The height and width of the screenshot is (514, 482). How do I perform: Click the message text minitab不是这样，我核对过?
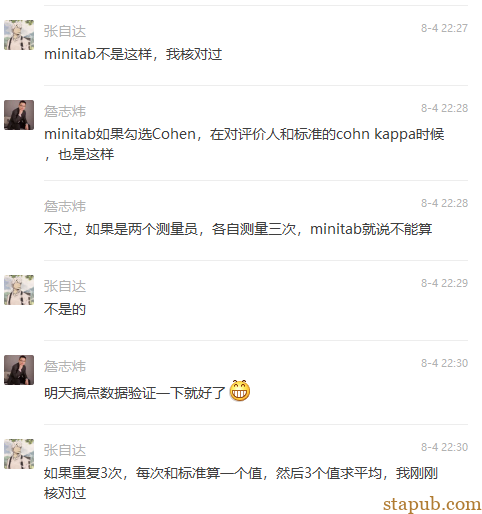coord(133,54)
